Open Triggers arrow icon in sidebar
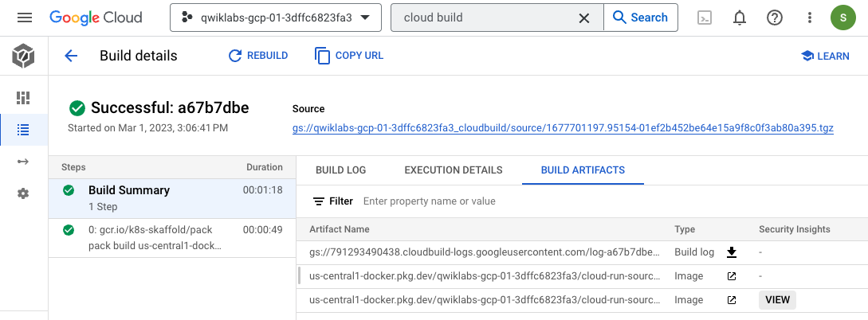 coord(23,162)
